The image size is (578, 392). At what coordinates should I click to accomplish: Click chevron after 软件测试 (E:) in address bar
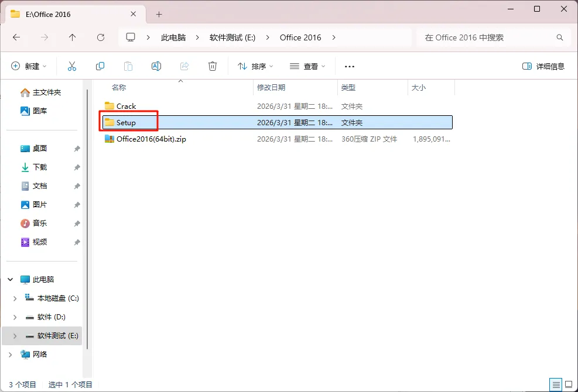click(268, 37)
